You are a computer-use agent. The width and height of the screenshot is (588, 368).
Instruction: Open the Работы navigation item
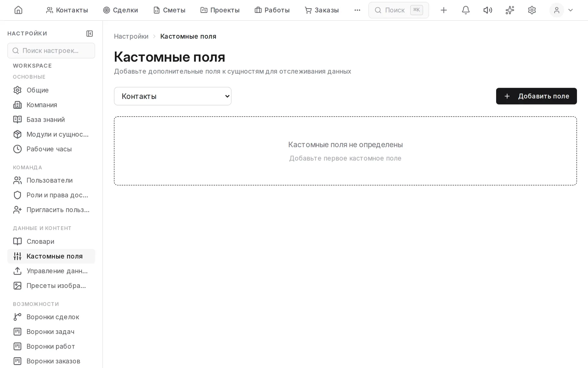[x=272, y=10]
